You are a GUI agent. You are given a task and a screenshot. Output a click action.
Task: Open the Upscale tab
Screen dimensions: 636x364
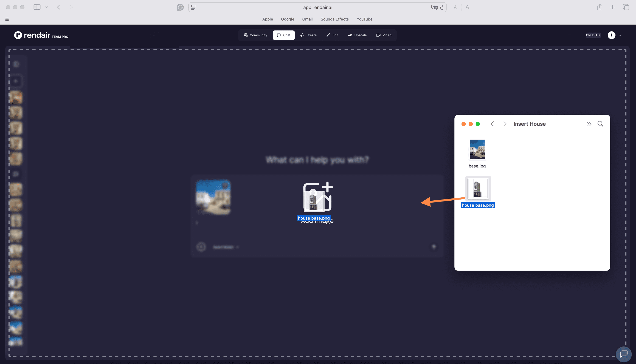click(357, 35)
